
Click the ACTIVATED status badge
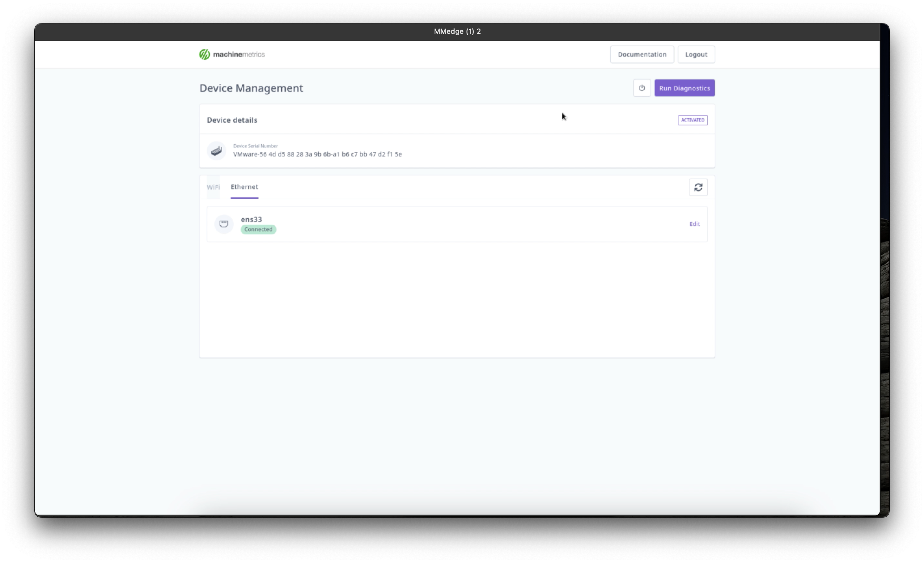point(692,120)
